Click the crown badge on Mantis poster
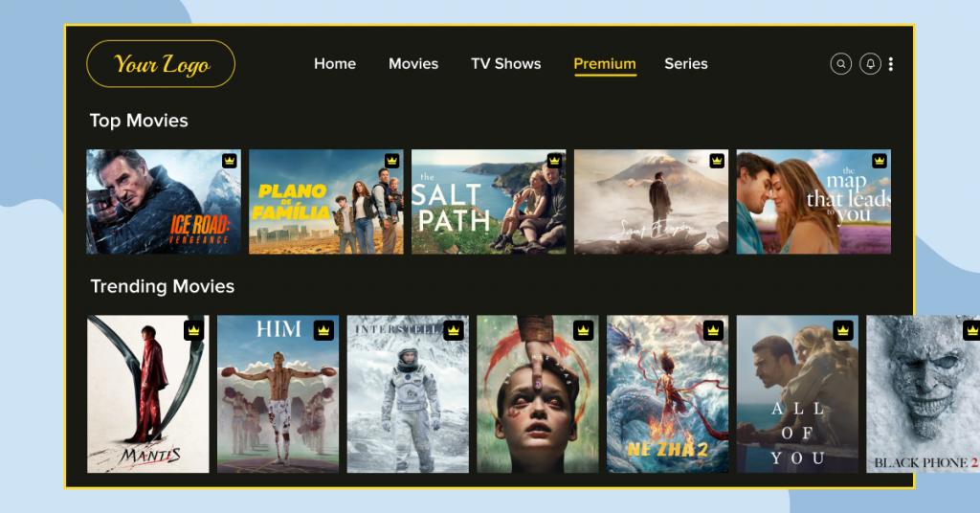The width and height of the screenshot is (980, 513). pos(193,330)
